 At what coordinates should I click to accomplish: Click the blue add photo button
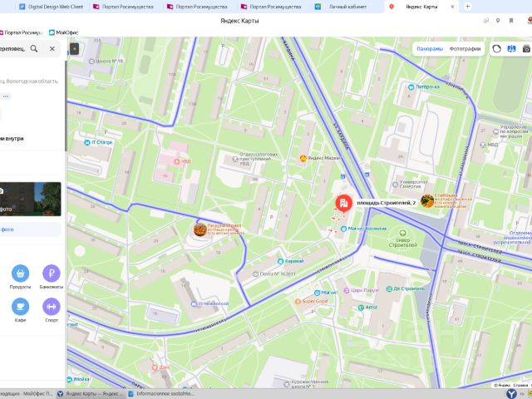click(30, 229)
